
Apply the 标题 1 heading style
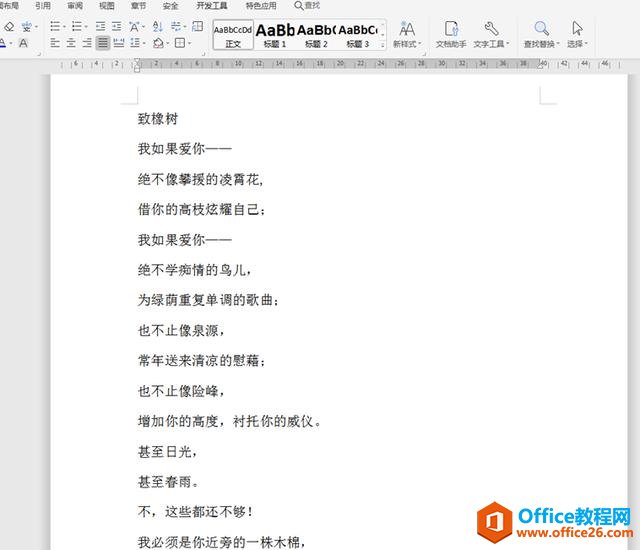(x=275, y=35)
